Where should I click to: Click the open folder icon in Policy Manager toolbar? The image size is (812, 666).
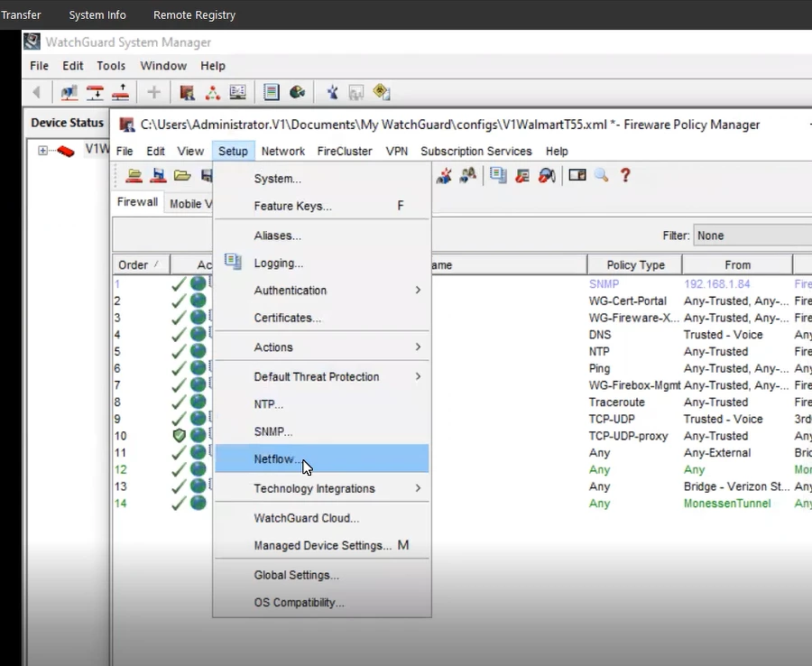(182, 176)
